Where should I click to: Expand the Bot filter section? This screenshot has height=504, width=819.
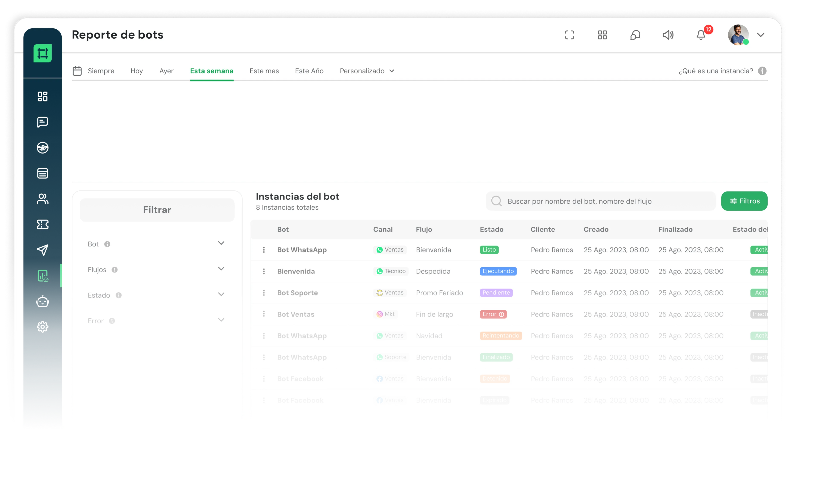[221, 243]
